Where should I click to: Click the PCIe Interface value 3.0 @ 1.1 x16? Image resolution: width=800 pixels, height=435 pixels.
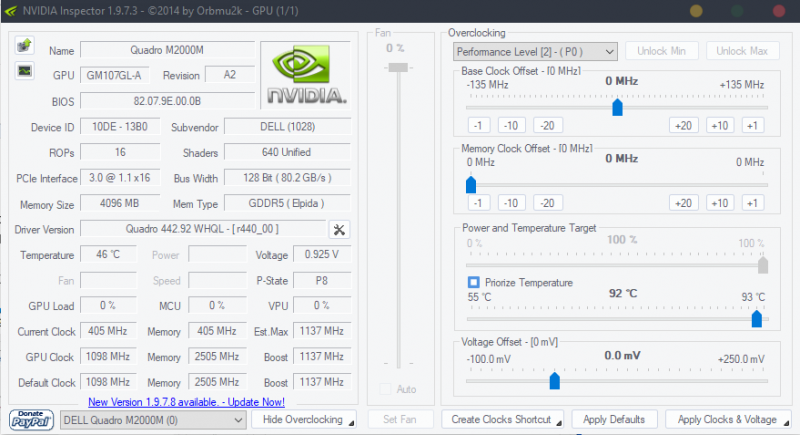120,177
